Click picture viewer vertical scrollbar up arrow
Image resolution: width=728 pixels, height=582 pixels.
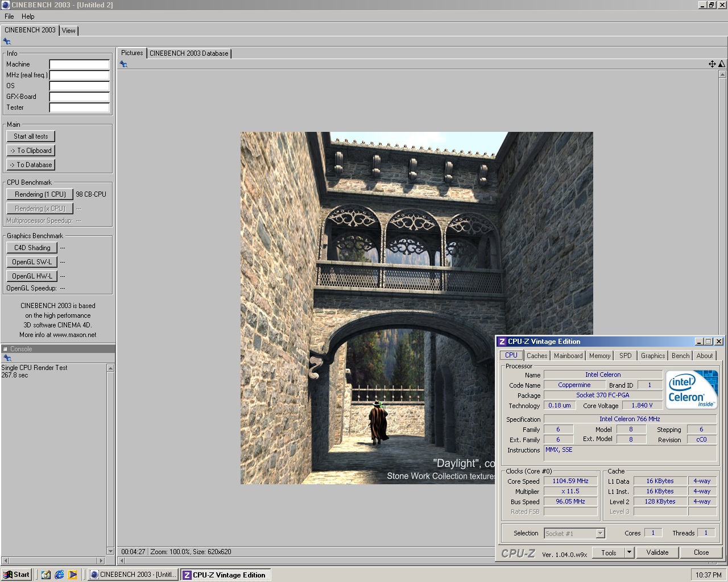pos(722,74)
